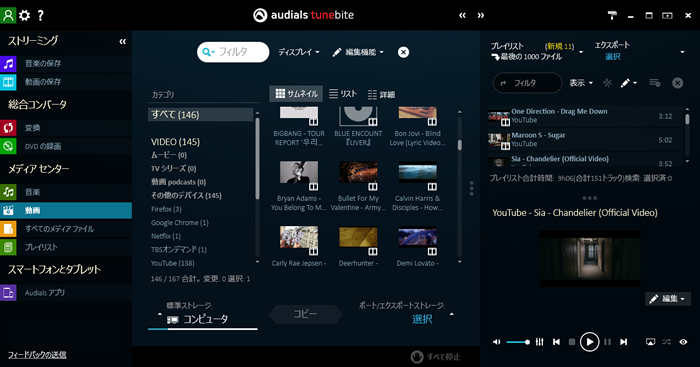Skip to next track in player
The height and width of the screenshot is (367, 700).
[624, 342]
